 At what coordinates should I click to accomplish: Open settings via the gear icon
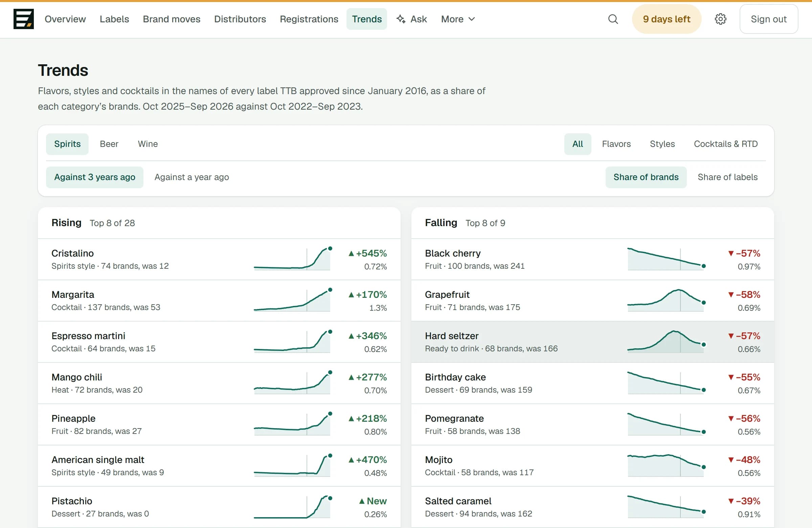[x=720, y=19]
